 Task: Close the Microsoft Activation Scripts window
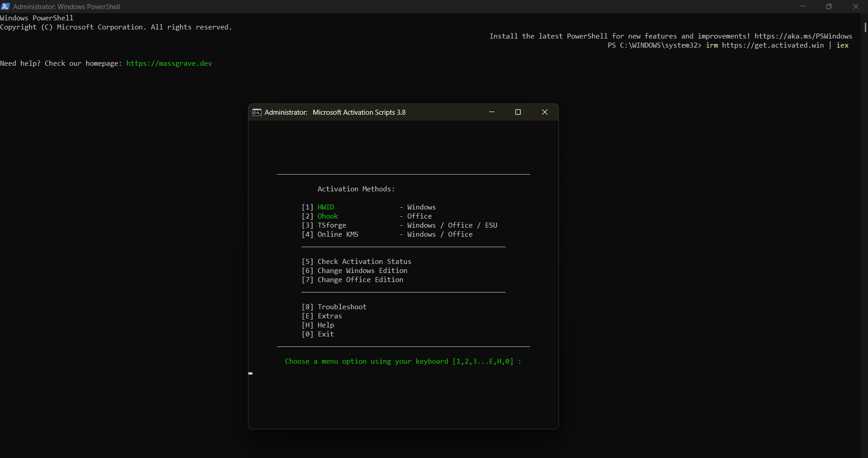coord(545,112)
